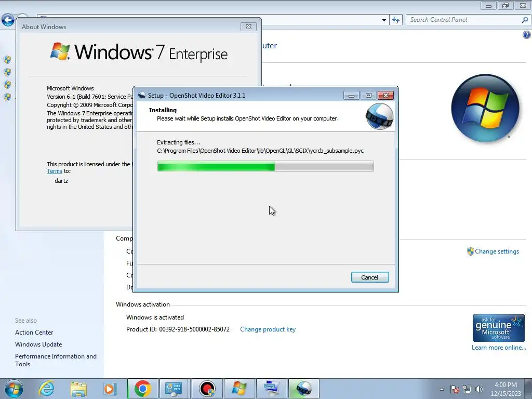Screen dimensions: 532x399
Task: Click Change settings in Control Panel
Action: 497,251
